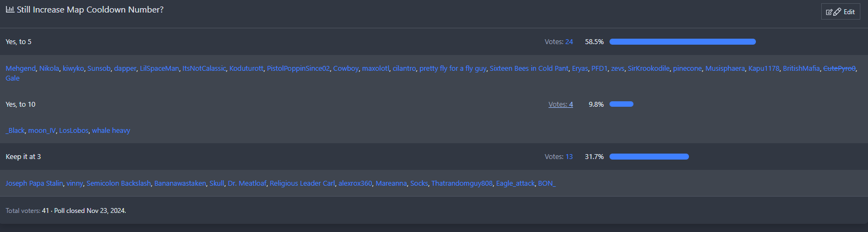868x232 pixels.
Task: Click the 'Votes: 13' count
Action: (559, 157)
